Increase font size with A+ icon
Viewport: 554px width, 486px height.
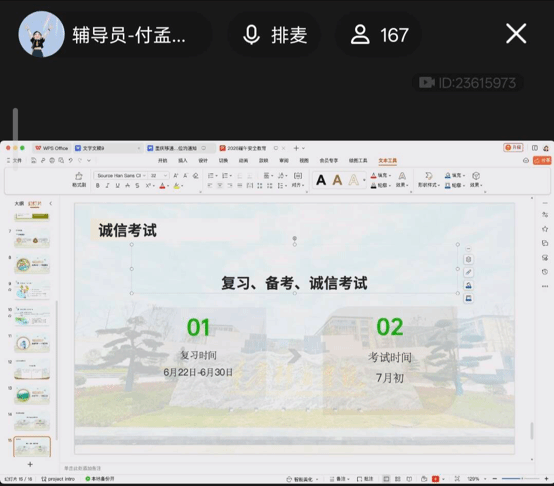[x=176, y=176]
